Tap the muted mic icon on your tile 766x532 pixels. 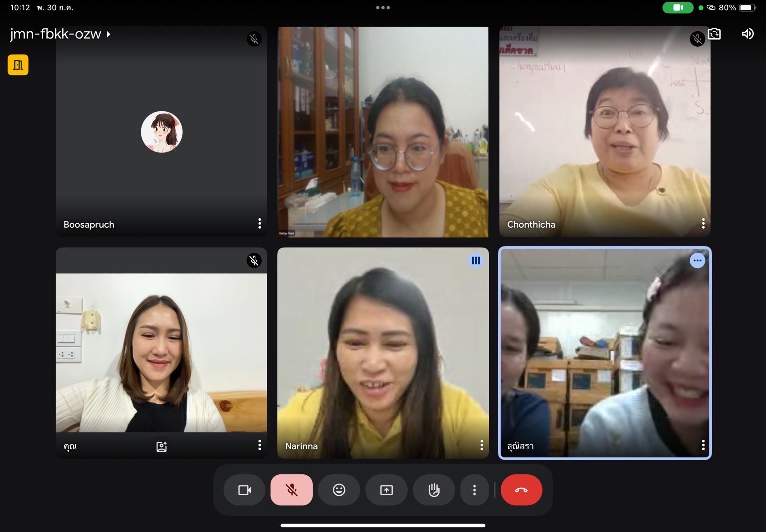point(254,260)
